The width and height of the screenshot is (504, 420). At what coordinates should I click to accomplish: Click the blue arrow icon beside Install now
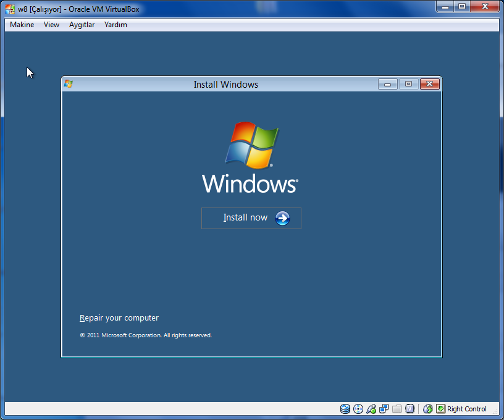click(282, 218)
